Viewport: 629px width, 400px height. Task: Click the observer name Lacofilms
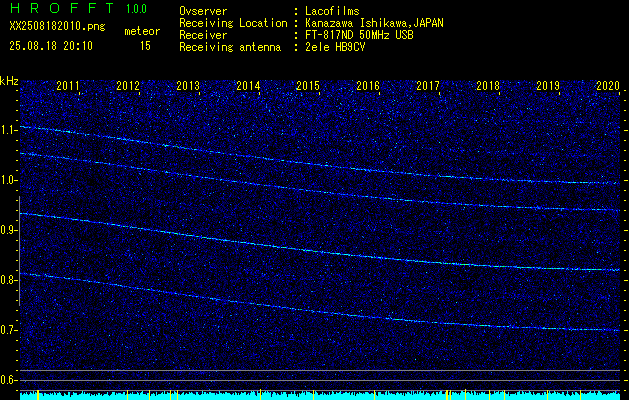click(332, 11)
